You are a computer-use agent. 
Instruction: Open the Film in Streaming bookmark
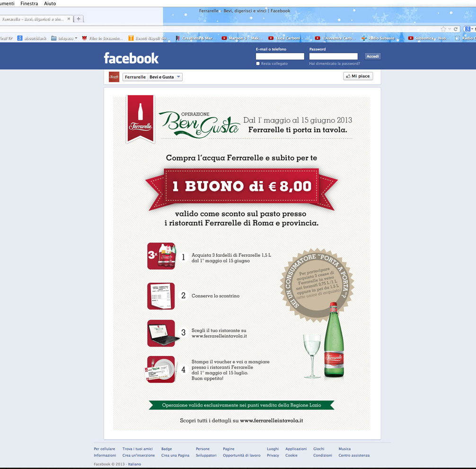(102, 38)
